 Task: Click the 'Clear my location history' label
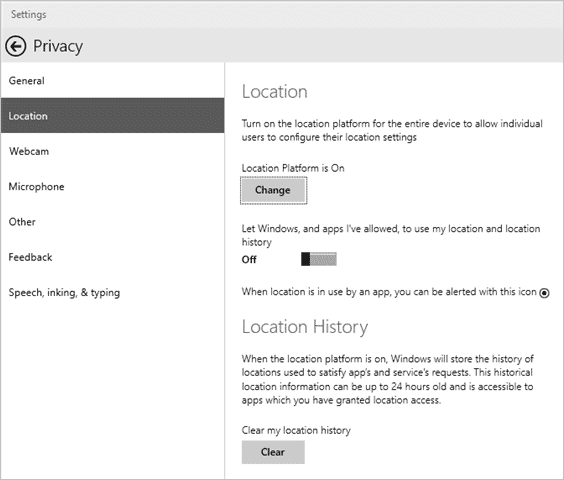(296, 430)
